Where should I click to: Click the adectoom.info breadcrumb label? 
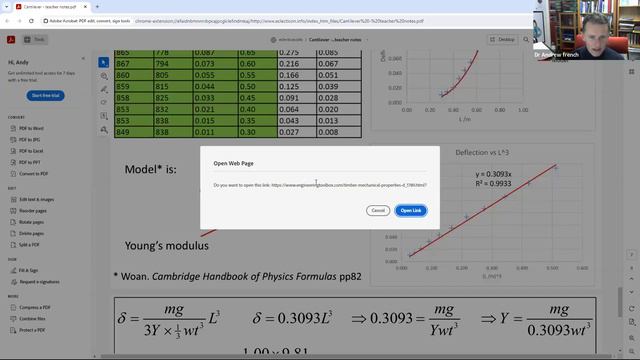[x=290, y=40]
